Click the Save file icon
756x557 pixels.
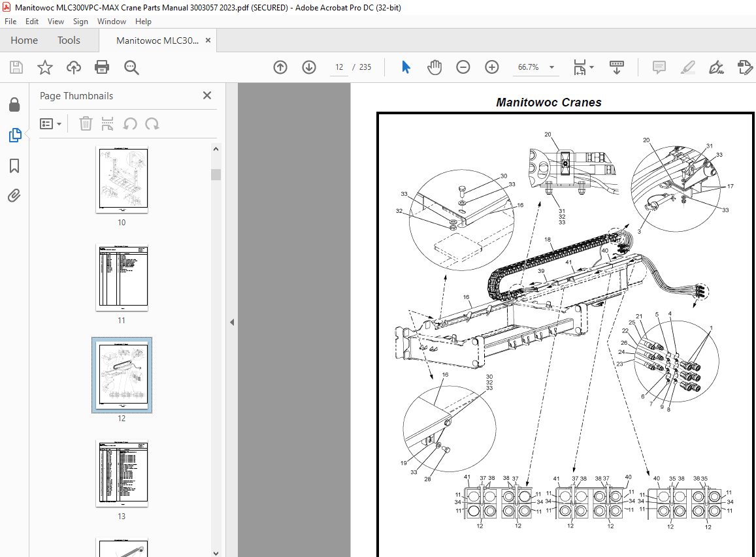coord(16,67)
